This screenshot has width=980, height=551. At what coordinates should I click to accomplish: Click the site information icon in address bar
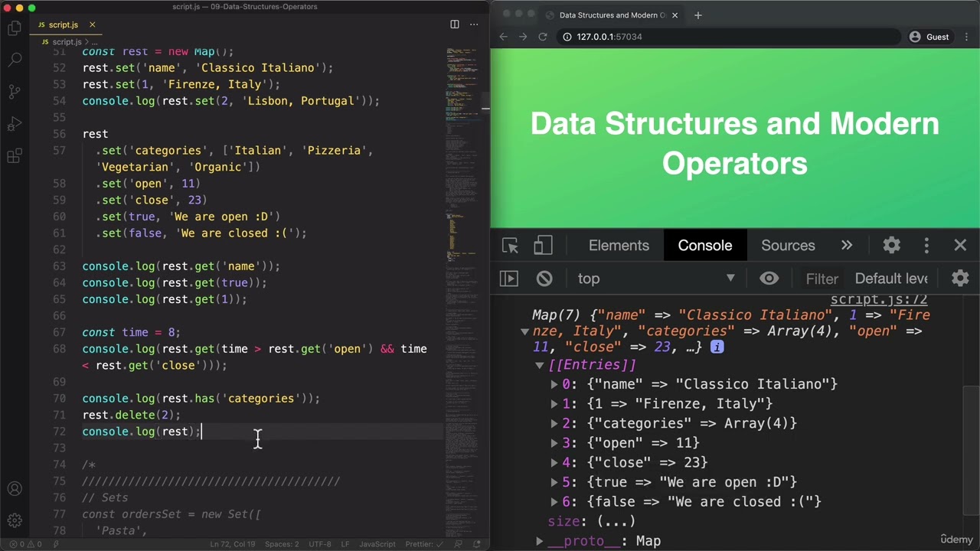coord(567,37)
